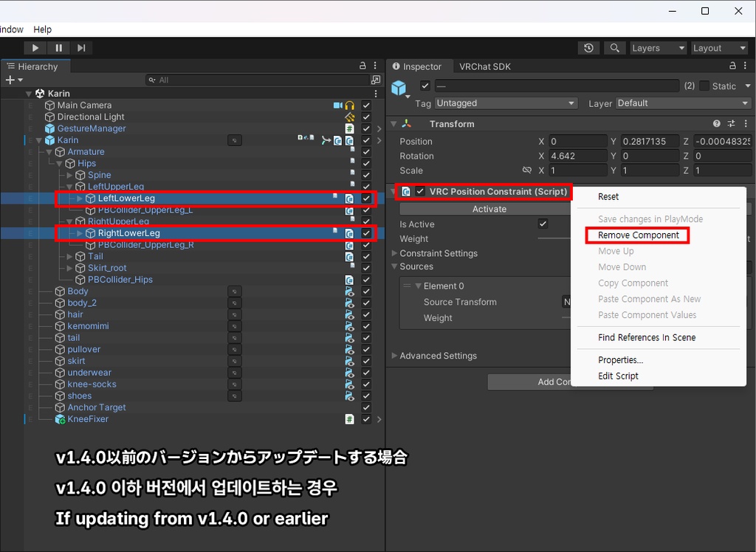
Task: Open the Layer dropdown showing Default
Action: (683, 103)
